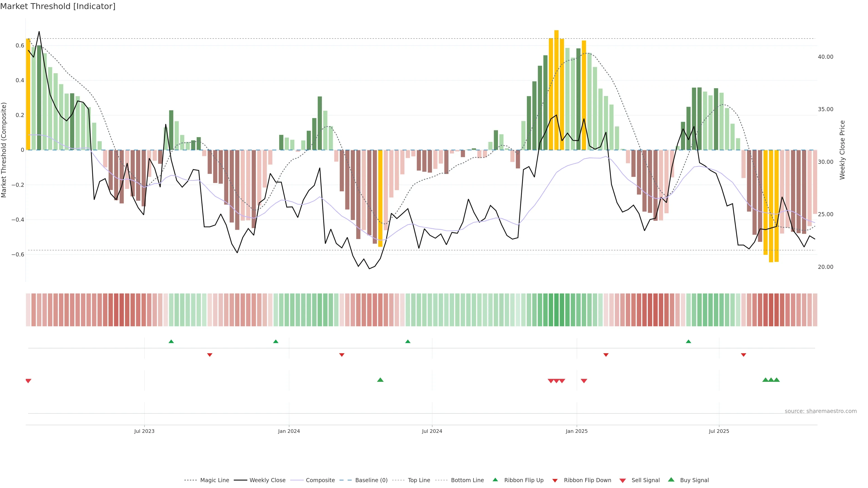Viewport: 868px width, 488px height.
Task: Click the Sell Signal legend icon
Action: pos(623,481)
